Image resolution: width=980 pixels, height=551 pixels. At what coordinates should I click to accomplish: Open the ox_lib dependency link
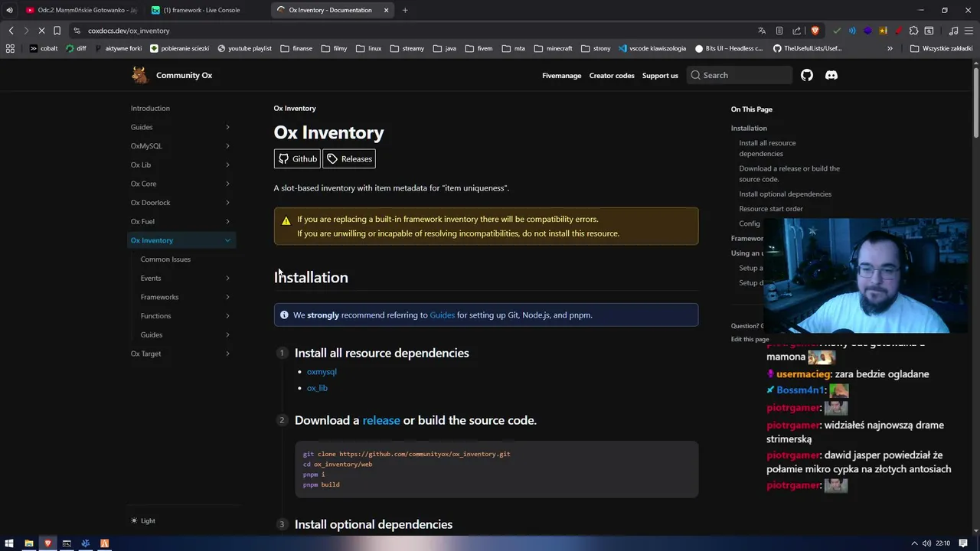coord(317,388)
